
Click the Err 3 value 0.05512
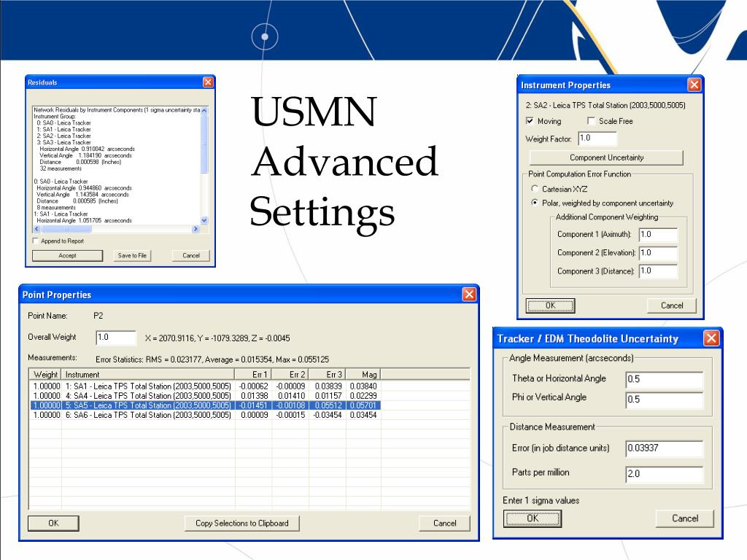tap(328, 405)
